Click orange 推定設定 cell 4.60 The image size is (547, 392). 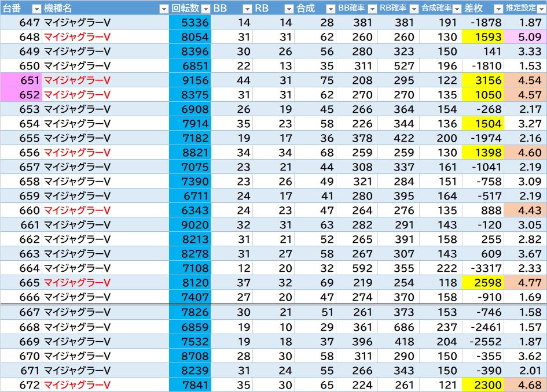click(525, 152)
